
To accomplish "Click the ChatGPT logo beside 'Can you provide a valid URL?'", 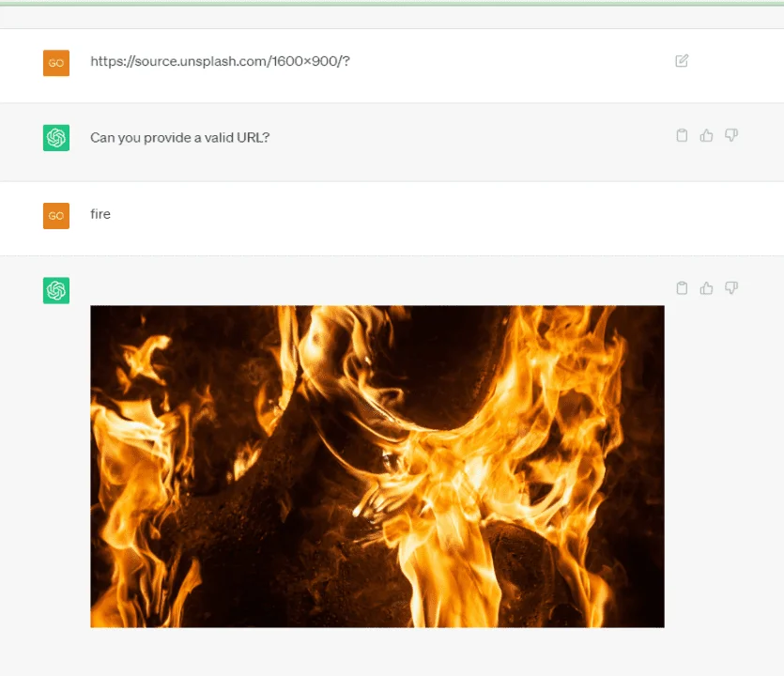I will click(x=56, y=137).
